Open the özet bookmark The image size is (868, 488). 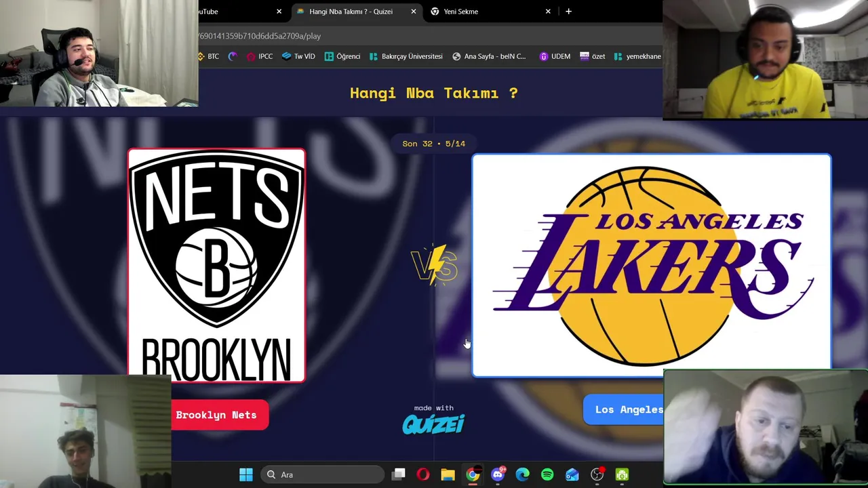point(592,56)
